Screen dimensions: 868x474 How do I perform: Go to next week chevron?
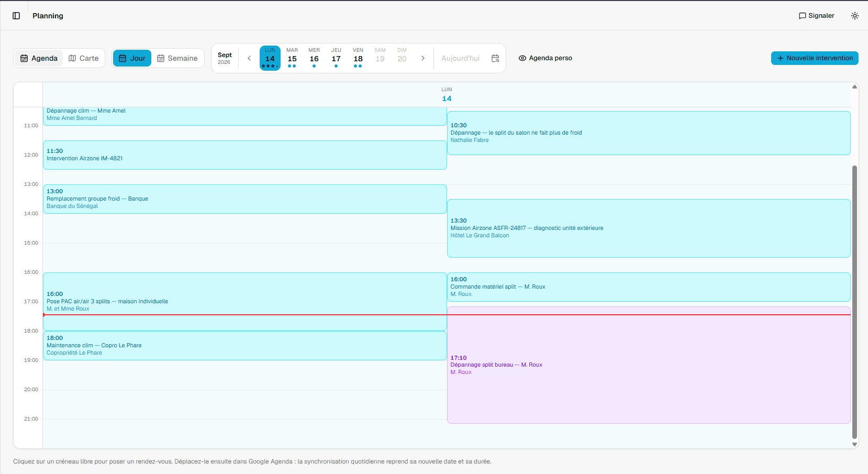click(x=423, y=58)
